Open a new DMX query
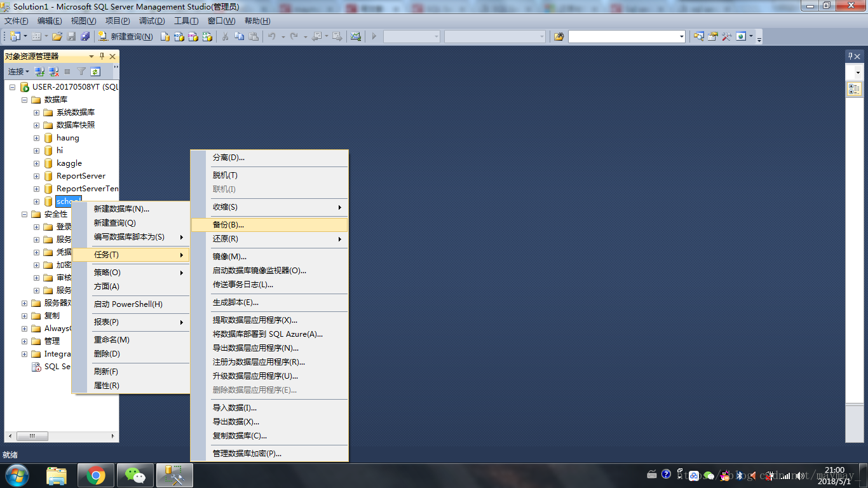The height and width of the screenshot is (488, 868). click(x=193, y=36)
